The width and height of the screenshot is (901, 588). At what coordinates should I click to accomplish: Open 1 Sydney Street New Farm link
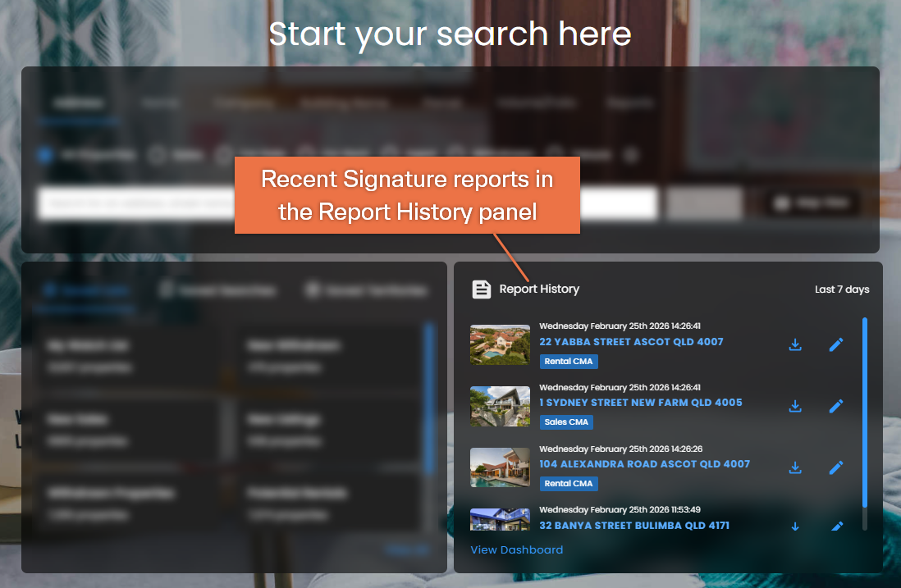[x=641, y=403]
